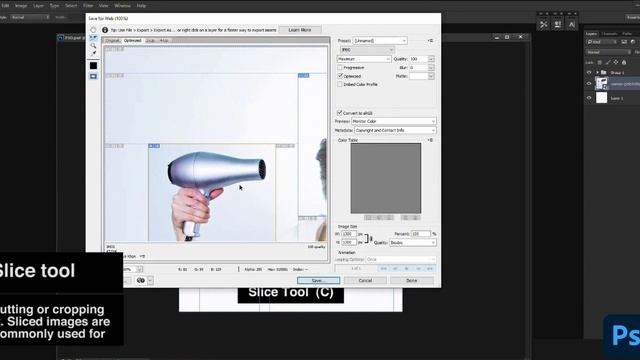Switch to the Layers panel tab
This screenshot has height=360, width=640.
pos(591,33)
